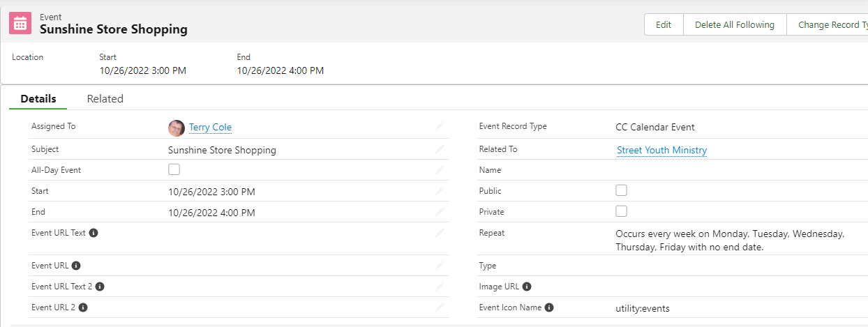The image size is (868, 327).
Task: Click the Edit button
Action: (664, 24)
